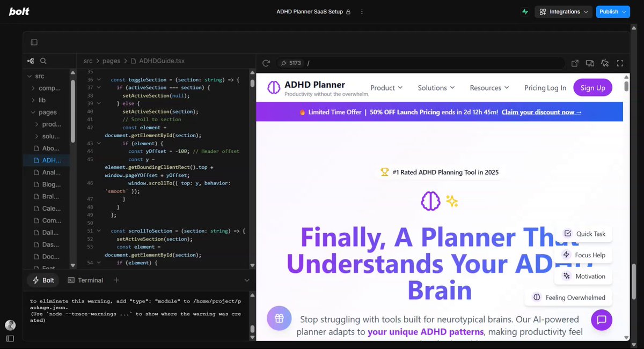Activate the element inspector cursor icon
The height and width of the screenshot is (349, 644).
[x=605, y=63]
